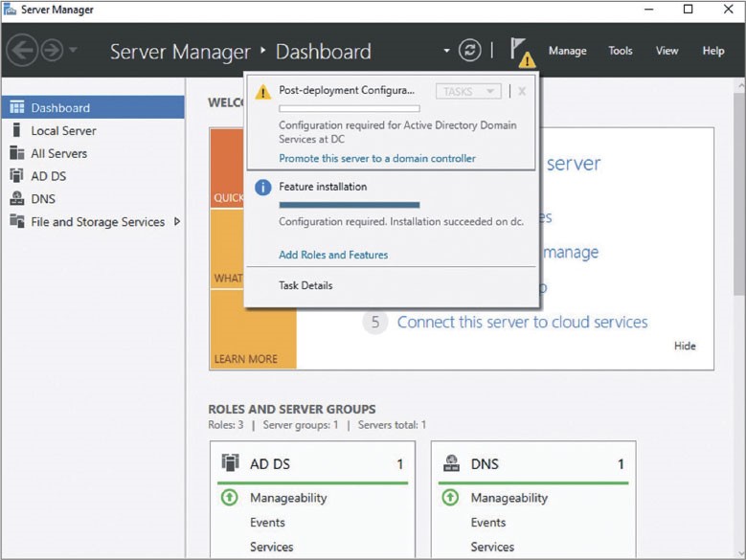Expand File and Storage Services arrow
Image resolution: width=746 pixels, height=560 pixels.
pos(177,222)
